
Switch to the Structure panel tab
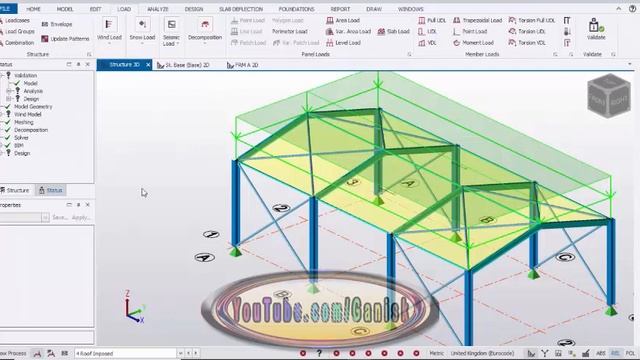pos(15,191)
